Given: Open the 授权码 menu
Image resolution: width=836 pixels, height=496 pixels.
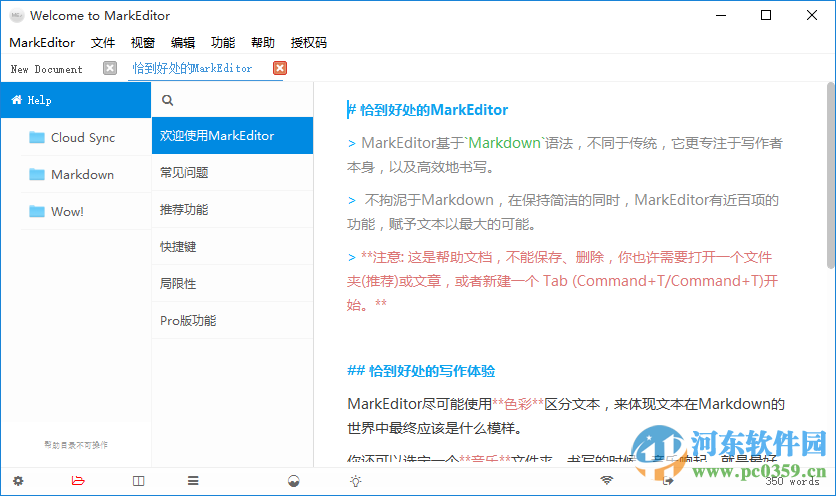Looking at the screenshot, I should coord(309,43).
